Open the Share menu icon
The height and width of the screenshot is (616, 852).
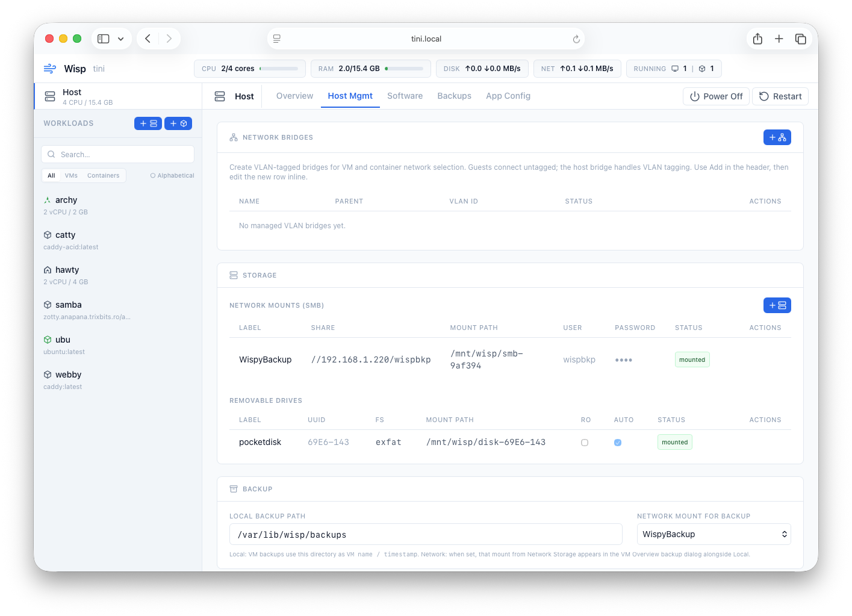pyautogui.click(x=757, y=39)
